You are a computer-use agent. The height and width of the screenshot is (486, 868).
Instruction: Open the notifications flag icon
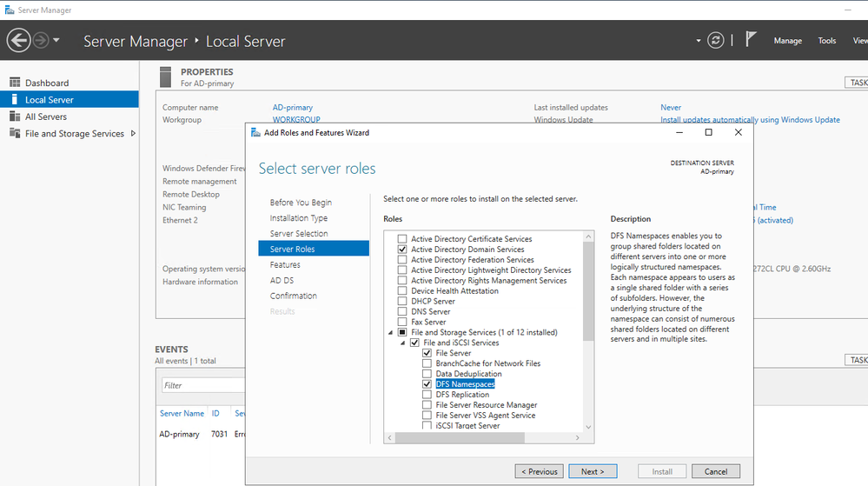[751, 39]
